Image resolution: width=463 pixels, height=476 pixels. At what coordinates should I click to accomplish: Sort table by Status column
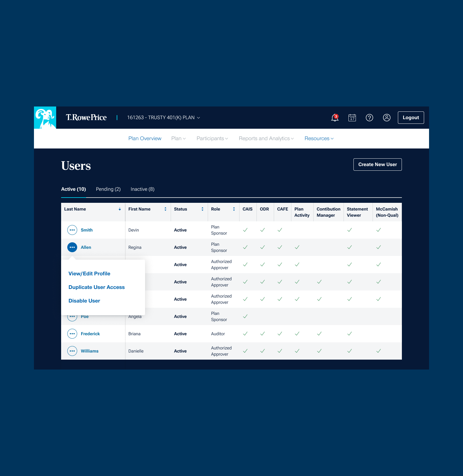tap(202, 209)
